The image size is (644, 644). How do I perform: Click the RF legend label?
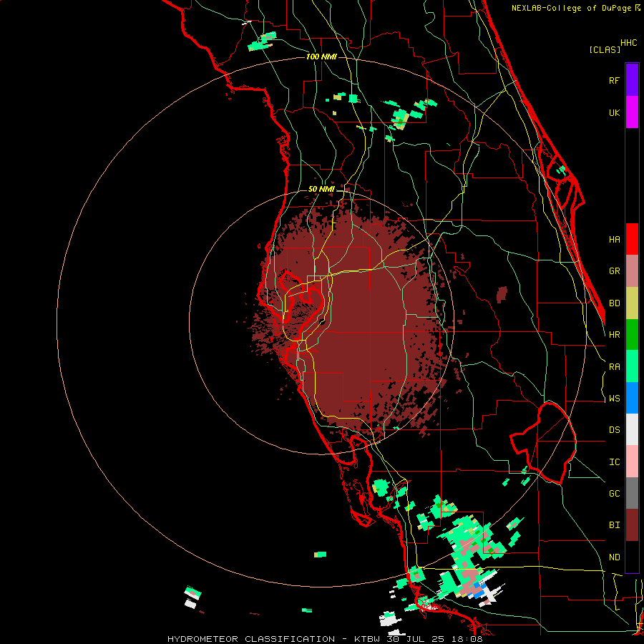614,80
